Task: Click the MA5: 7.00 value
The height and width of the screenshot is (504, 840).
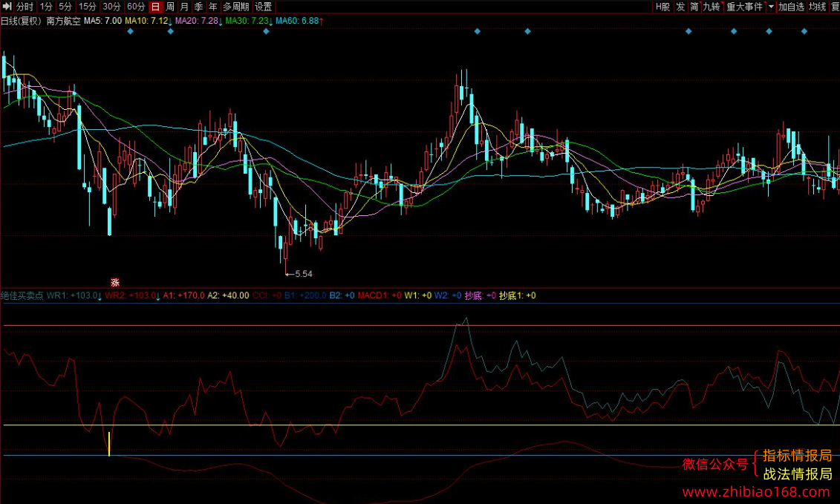Action: (x=102, y=21)
